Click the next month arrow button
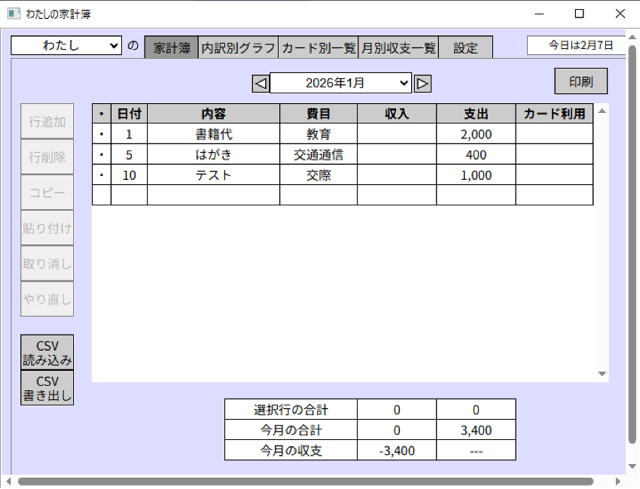Image resolution: width=640 pixels, height=489 pixels. click(423, 83)
